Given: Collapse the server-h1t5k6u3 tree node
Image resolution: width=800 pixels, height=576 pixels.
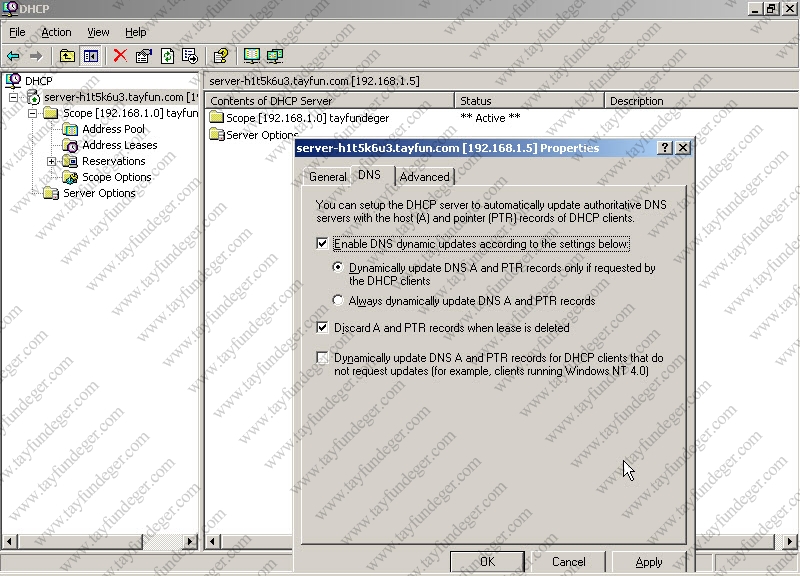Looking at the screenshot, I should pos(14,97).
